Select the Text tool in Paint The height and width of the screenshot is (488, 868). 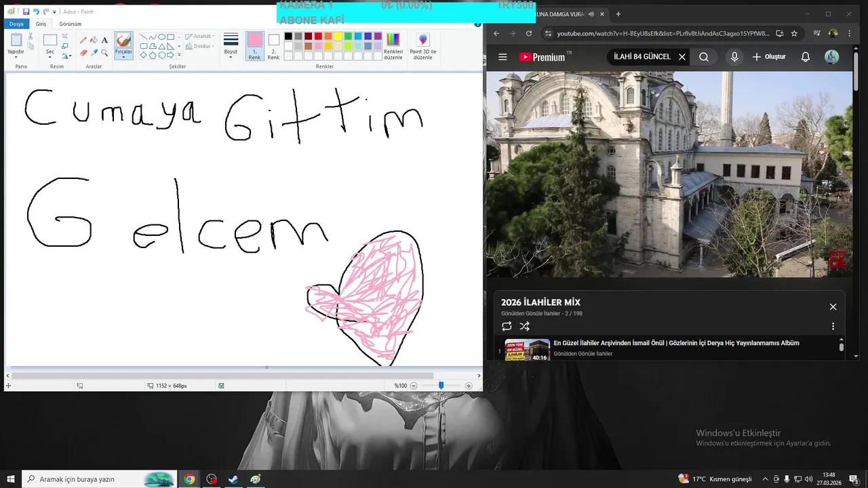(x=104, y=40)
